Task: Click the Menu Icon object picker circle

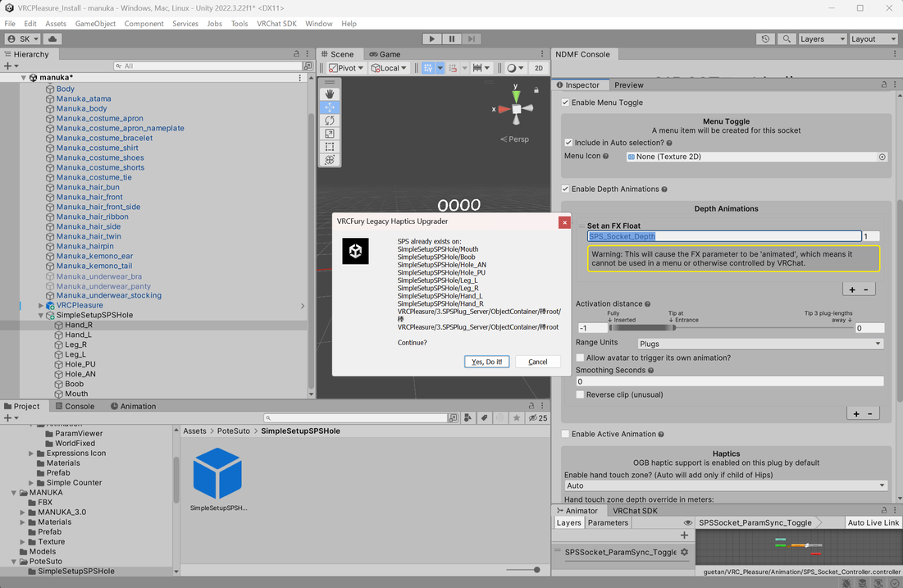Action: point(882,157)
